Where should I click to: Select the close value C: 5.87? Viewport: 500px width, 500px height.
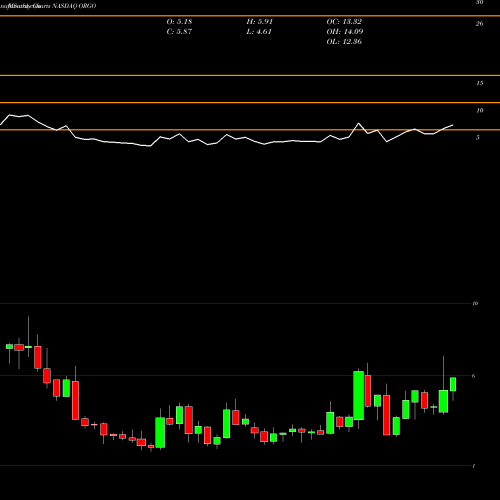click(179, 32)
